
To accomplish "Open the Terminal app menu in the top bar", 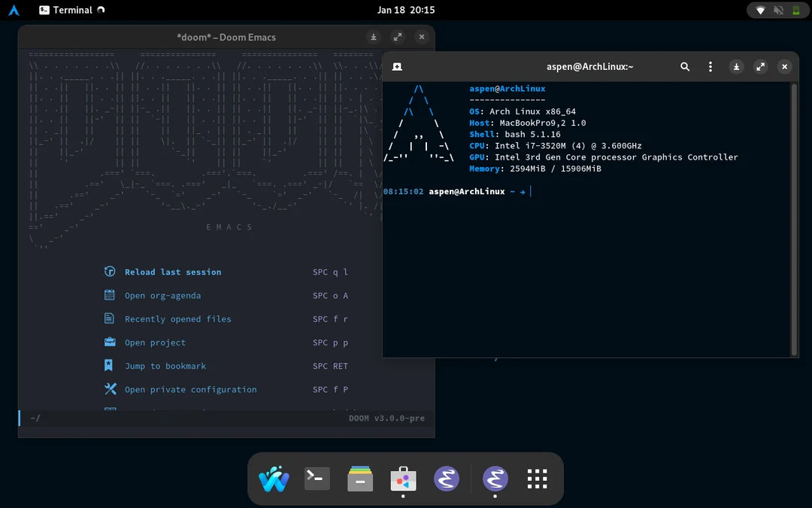I will coord(66,10).
